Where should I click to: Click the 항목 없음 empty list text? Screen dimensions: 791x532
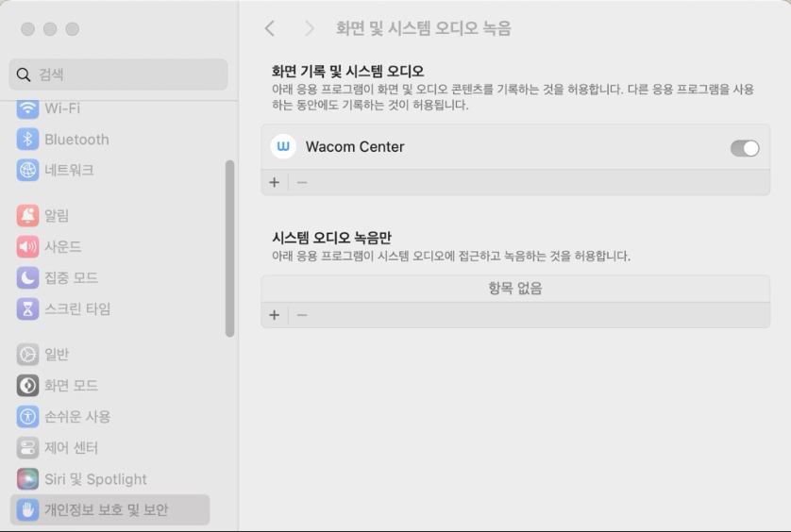click(515, 289)
